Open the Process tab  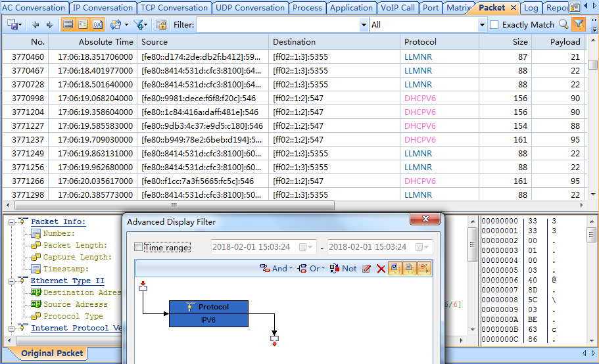tap(307, 8)
